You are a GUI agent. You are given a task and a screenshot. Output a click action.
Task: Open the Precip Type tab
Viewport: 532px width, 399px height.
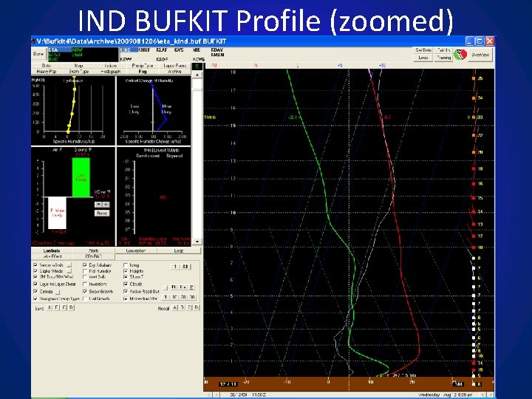[143, 66]
